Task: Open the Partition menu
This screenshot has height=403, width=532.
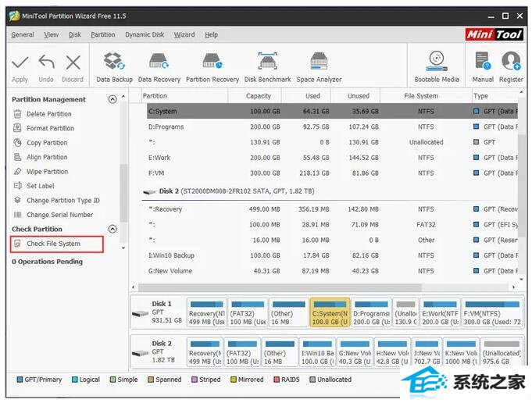Action: [103, 34]
